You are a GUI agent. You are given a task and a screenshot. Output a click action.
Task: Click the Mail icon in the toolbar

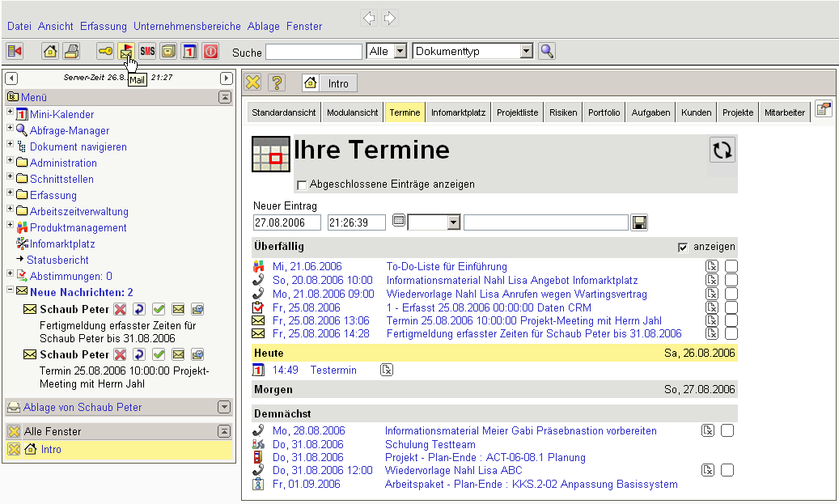point(126,52)
